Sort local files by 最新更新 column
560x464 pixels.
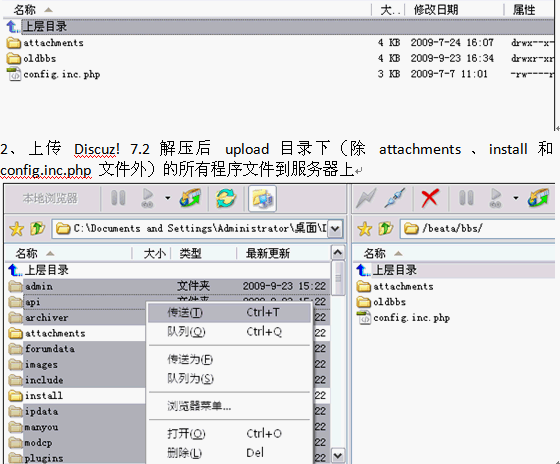(x=268, y=254)
